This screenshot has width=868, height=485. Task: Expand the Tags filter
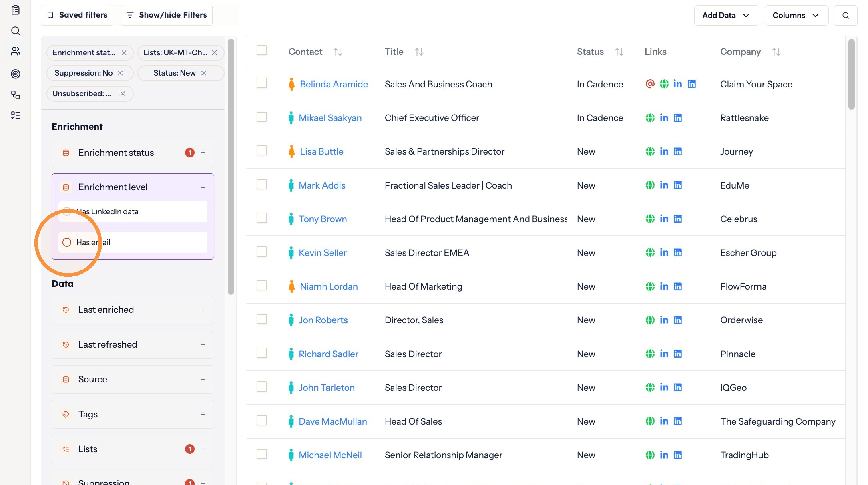[x=203, y=415]
